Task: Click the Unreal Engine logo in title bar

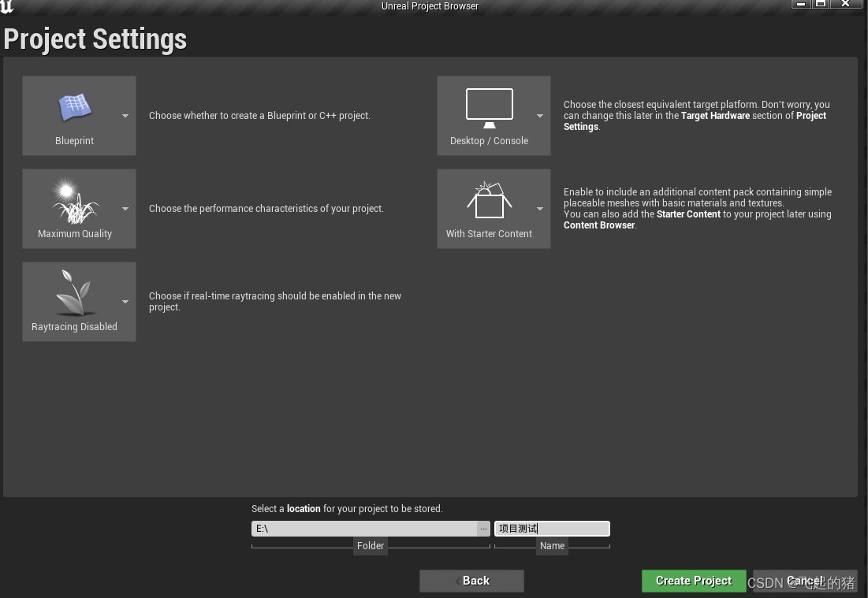Action: (7, 6)
